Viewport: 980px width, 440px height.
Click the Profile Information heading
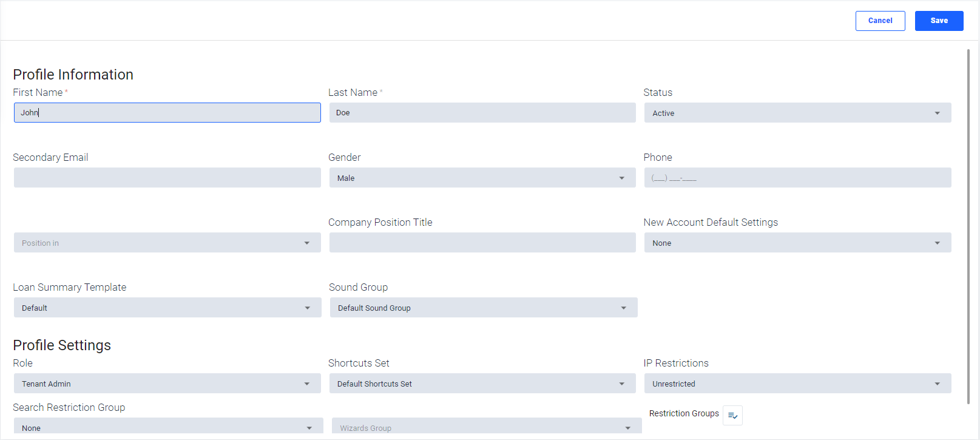pos(73,75)
